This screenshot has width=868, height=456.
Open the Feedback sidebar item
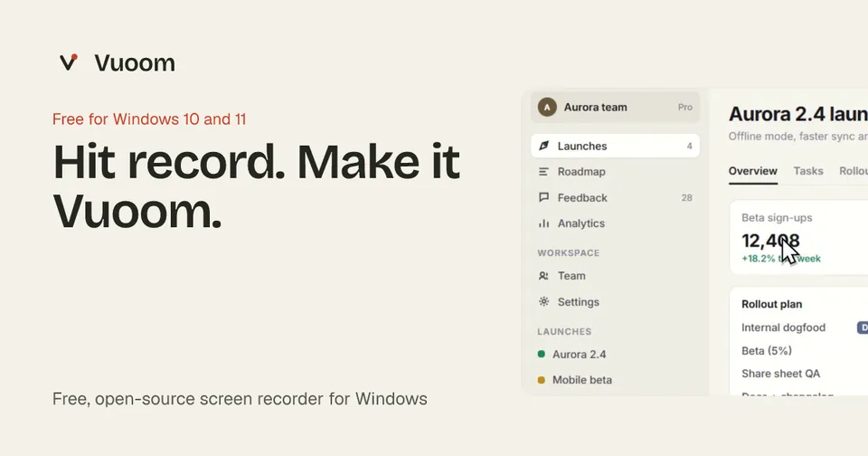pos(615,198)
